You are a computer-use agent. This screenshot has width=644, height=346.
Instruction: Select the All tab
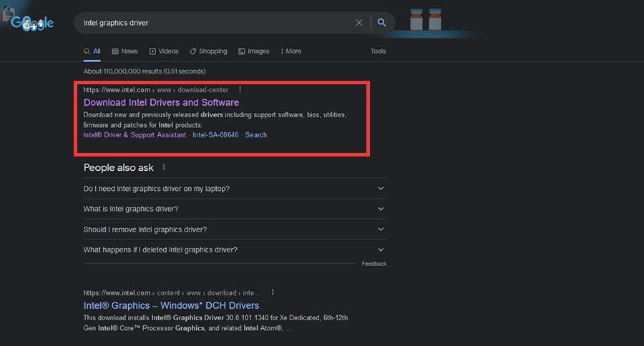(x=92, y=51)
